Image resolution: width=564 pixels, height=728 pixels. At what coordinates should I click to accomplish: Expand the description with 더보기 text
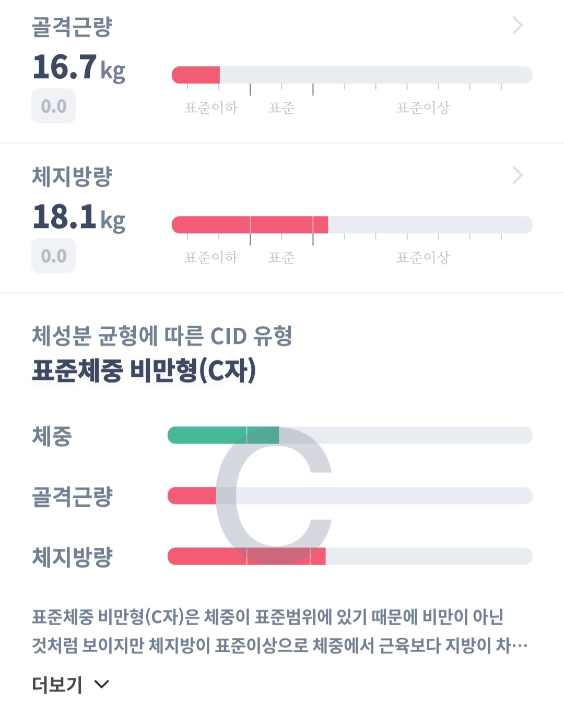click(x=57, y=684)
